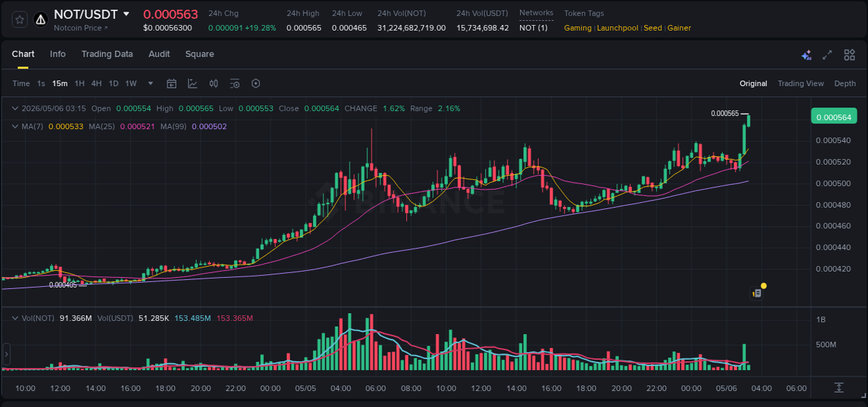Viewport: 868px width, 407px height.
Task: Open the chart display settings list icon
Action: pyautogui.click(x=235, y=83)
